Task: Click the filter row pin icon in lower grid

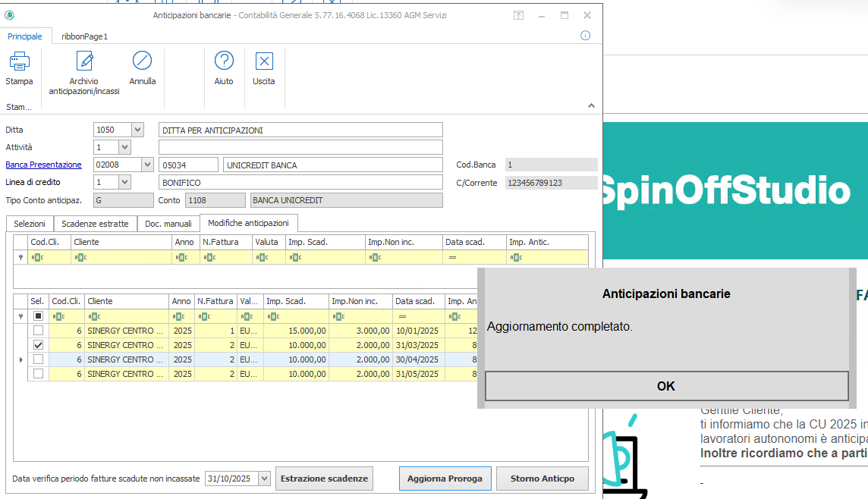Action: point(21,316)
